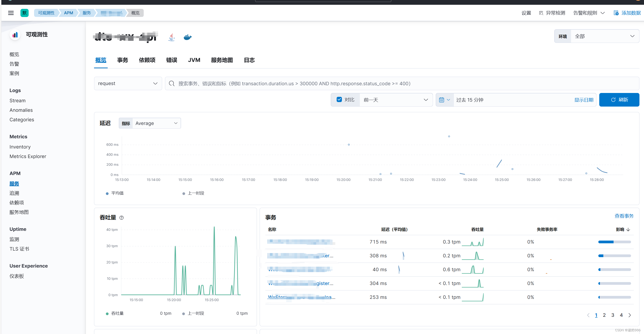Expand the 环境 environment selector showing 全部

pyautogui.click(x=605, y=36)
